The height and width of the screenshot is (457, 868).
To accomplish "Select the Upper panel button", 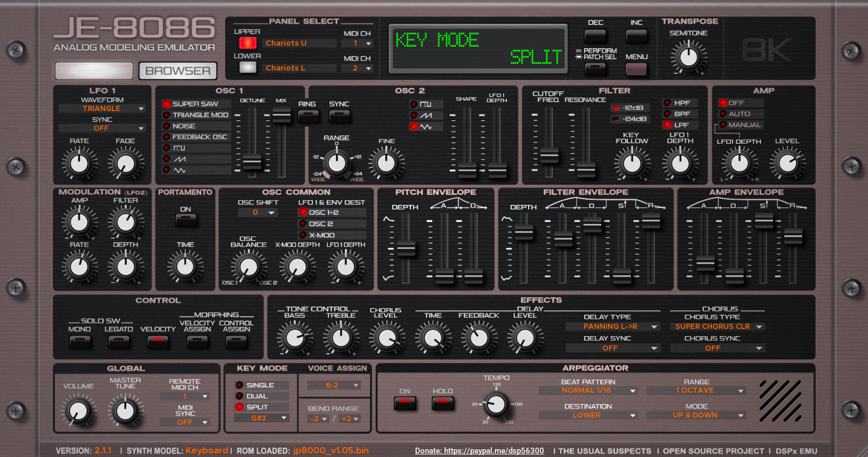I will click(247, 43).
